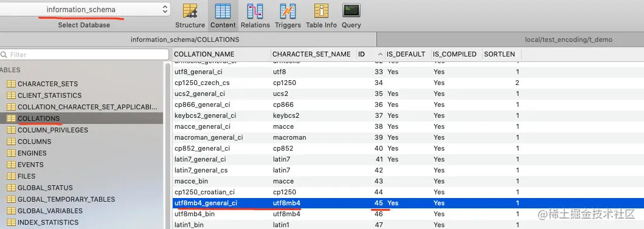This screenshot has width=644, height=229.
Task: Click the GLOBAL_TEMPORARY_TABLES table icon
Action: click(x=11, y=199)
